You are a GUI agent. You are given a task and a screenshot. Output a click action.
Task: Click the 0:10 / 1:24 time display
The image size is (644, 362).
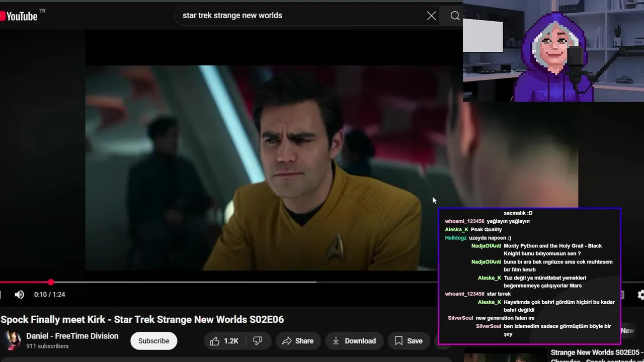49,295
